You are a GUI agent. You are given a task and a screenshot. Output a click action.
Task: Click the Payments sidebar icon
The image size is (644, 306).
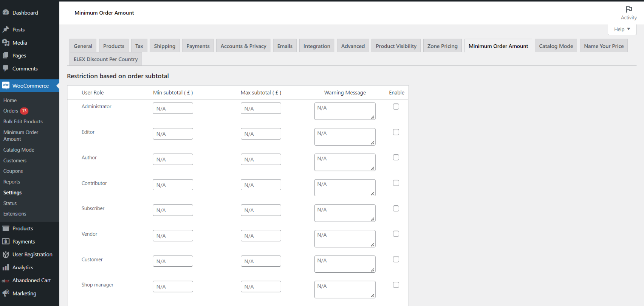pyautogui.click(x=6, y=241)
